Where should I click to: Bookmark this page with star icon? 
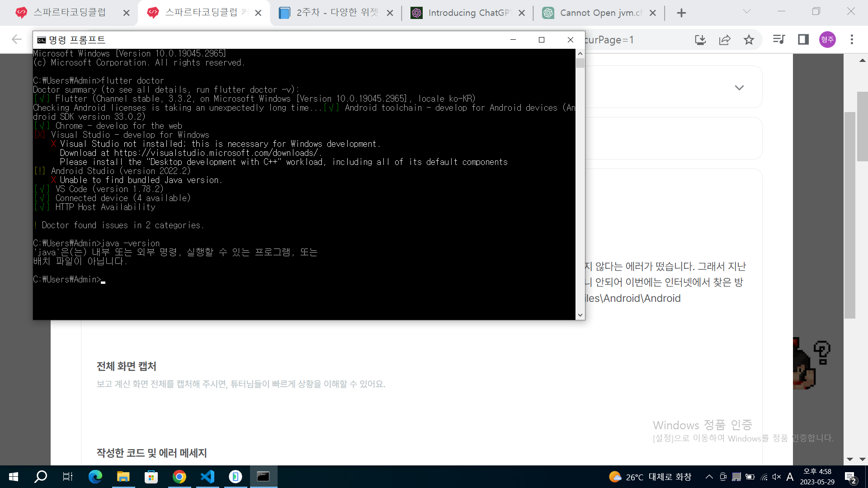point(749,40)
